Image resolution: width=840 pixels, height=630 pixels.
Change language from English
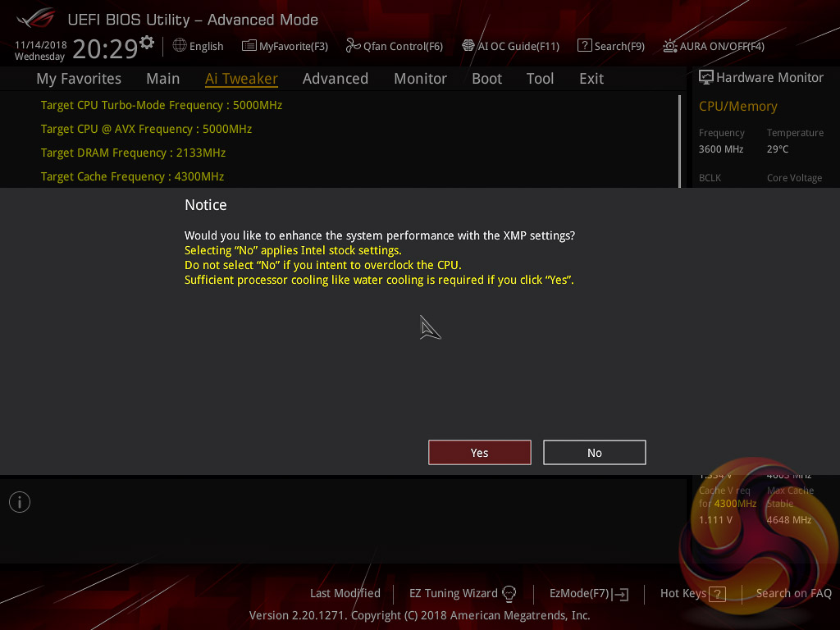(206, 46)
